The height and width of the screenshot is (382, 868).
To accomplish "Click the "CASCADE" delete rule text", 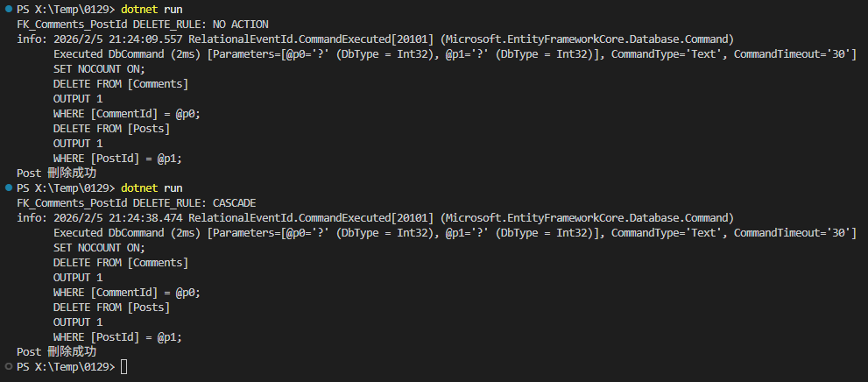I will [231, 202].
